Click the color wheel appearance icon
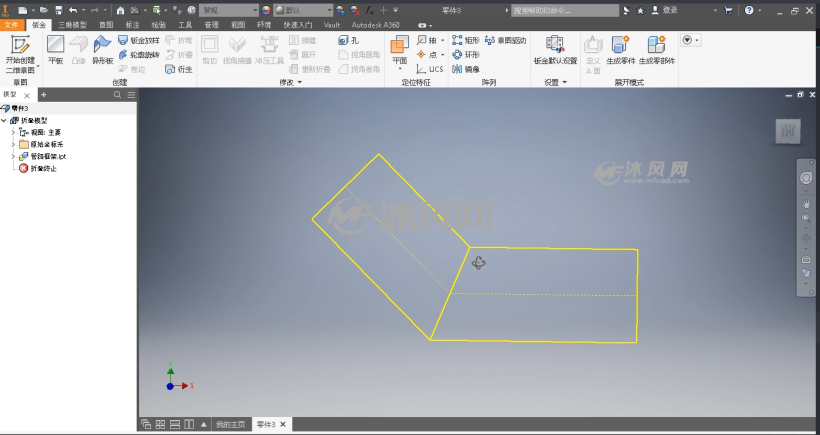 pyautogui.click(x=266, y=10)
